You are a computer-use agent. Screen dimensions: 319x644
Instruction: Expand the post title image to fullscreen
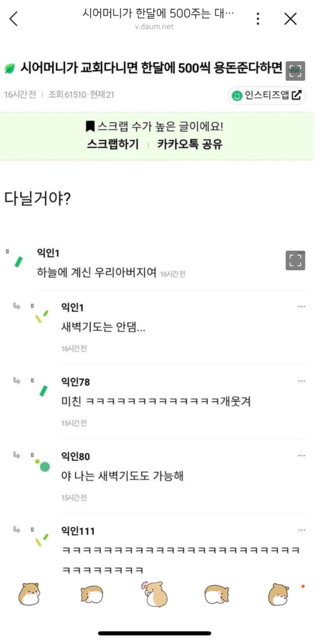pos(295,71)
